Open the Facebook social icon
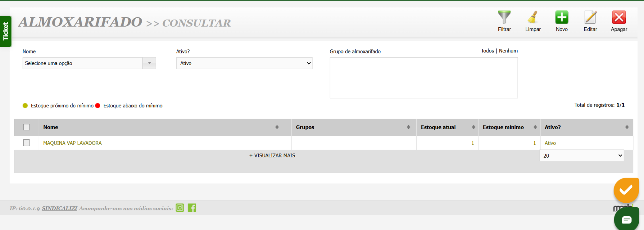 pyautogui.click(x=192, y=208)
